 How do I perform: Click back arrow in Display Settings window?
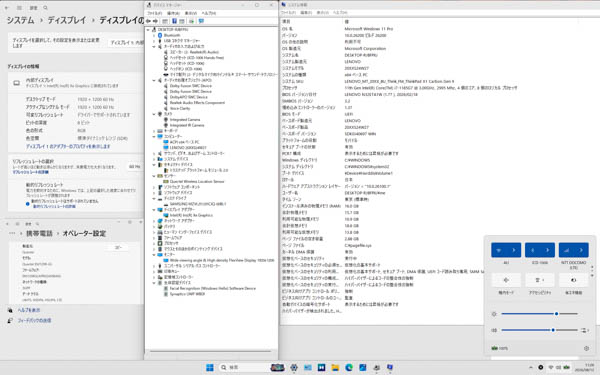pos(7,8)
